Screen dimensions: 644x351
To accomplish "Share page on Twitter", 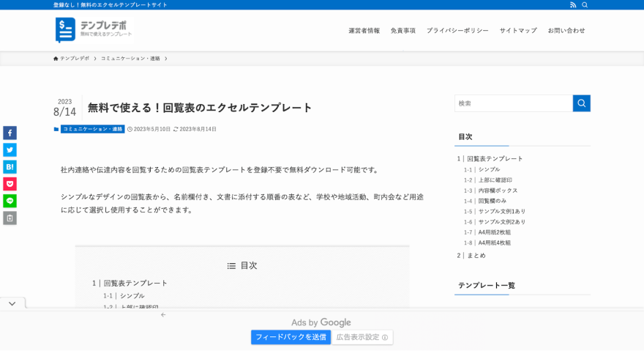I will click(10, 149).
